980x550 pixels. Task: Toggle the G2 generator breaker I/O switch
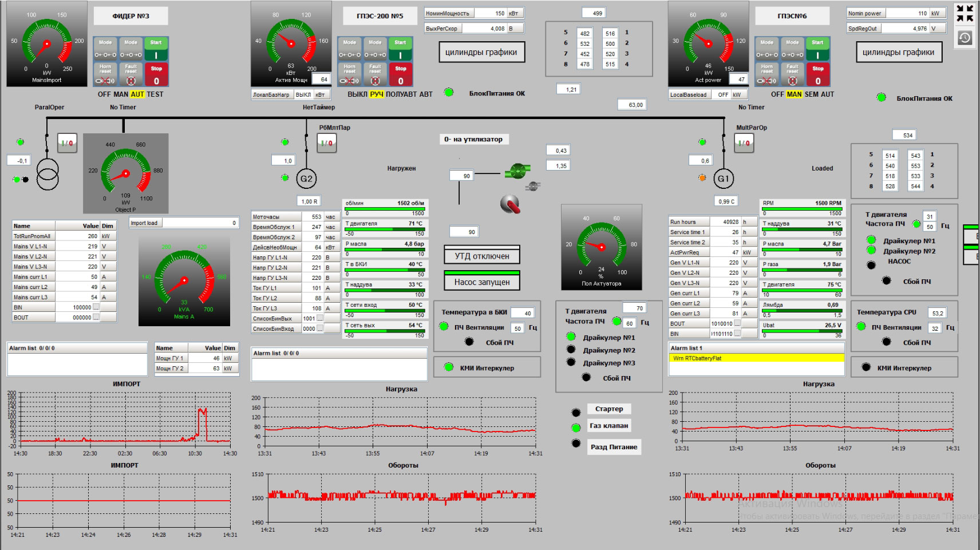coord(327,143)
